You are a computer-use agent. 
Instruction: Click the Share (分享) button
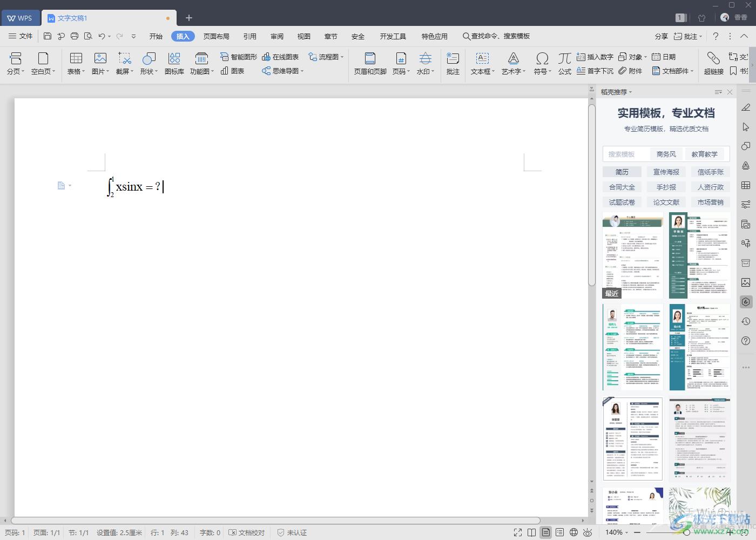[x=661, y=36]
